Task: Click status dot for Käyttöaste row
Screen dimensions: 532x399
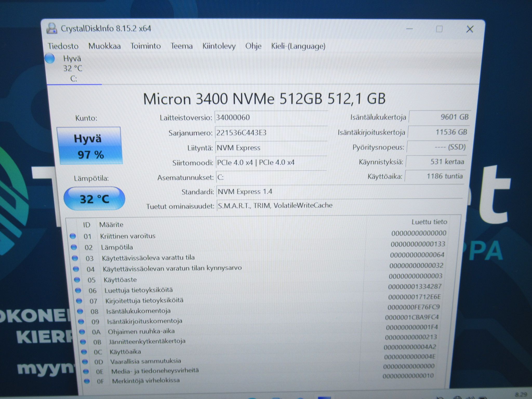Action: (77, 280)
